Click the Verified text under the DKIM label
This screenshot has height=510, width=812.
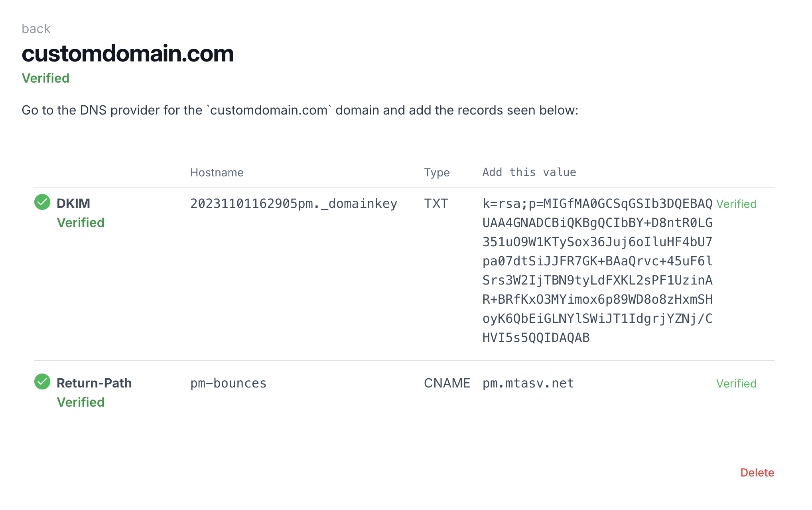[81, 222]
